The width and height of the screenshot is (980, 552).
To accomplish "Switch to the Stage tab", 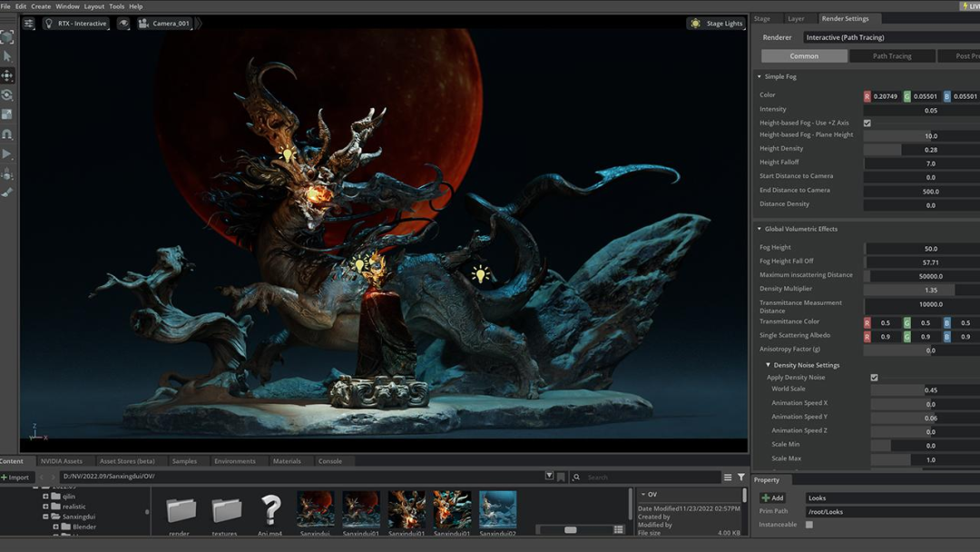I will 762,19.
